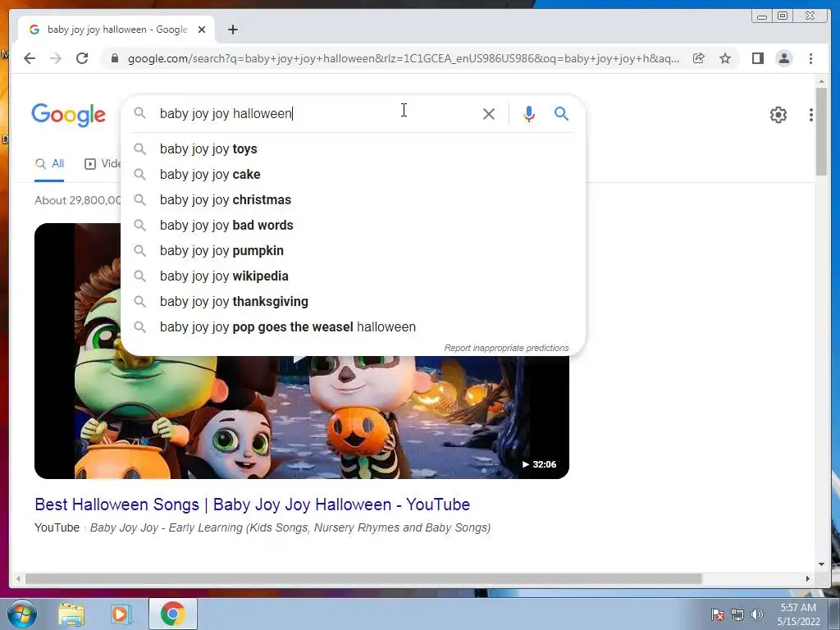The height and width of the screenshot is (630, 840).
Task: Open the network tray icon
Action: pos(737,614)
